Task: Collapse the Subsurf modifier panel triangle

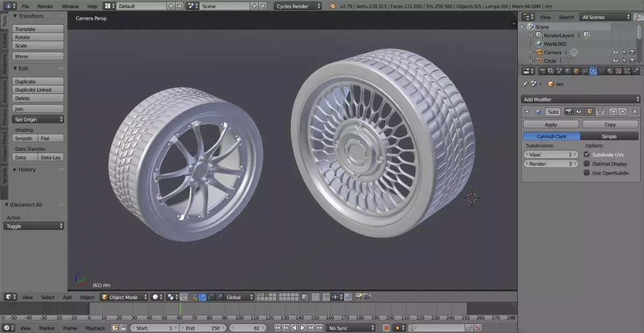Action: 527,112
